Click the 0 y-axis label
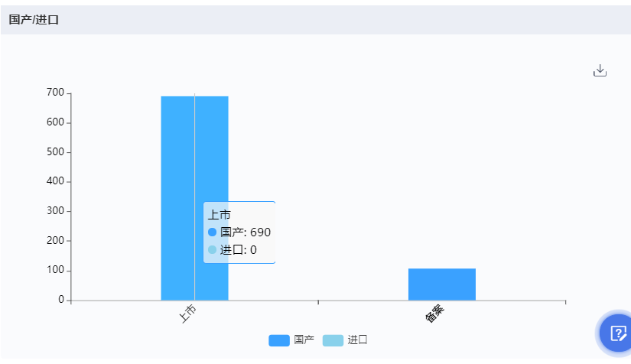This screenshot has height=364, width=631. [60, 300]
